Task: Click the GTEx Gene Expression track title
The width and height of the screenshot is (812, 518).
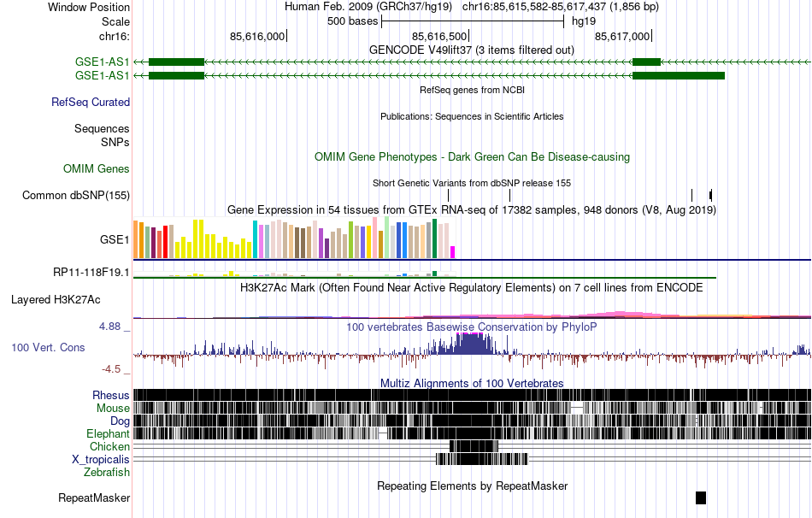Action: [471, 209]
